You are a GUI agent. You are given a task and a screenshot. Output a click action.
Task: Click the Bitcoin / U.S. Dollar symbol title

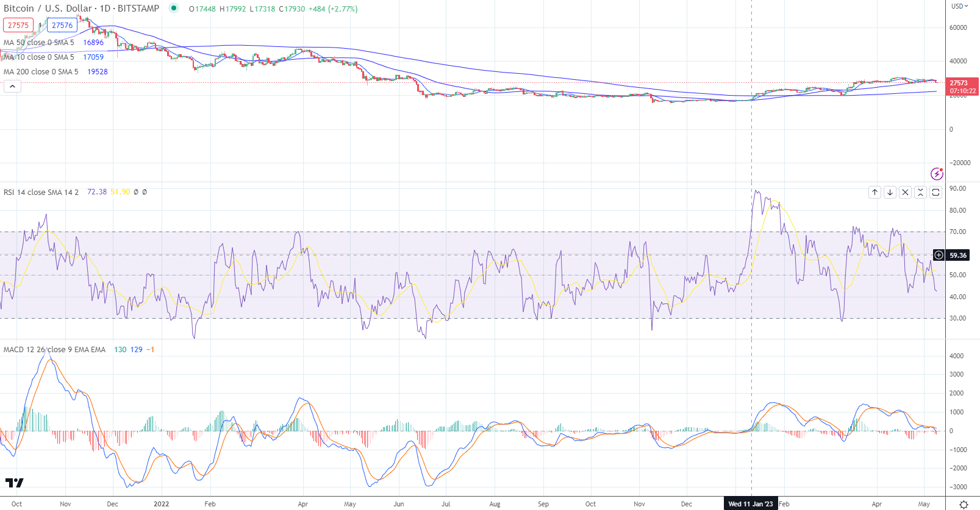click(48, 9)
